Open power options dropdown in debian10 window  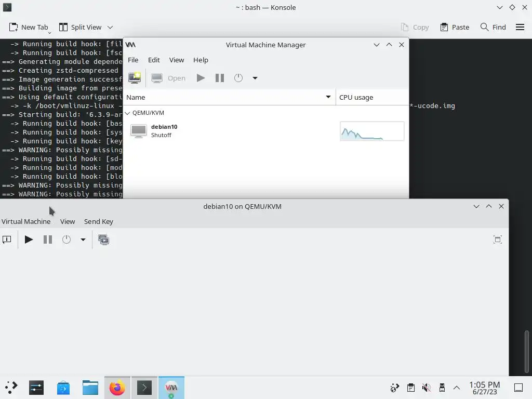[x=83, y=240]
